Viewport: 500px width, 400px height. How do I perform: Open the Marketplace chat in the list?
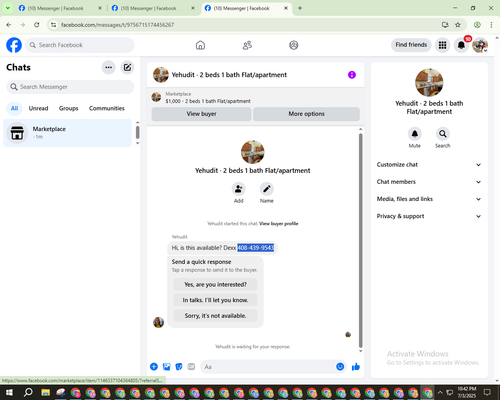tap(67, 133)
